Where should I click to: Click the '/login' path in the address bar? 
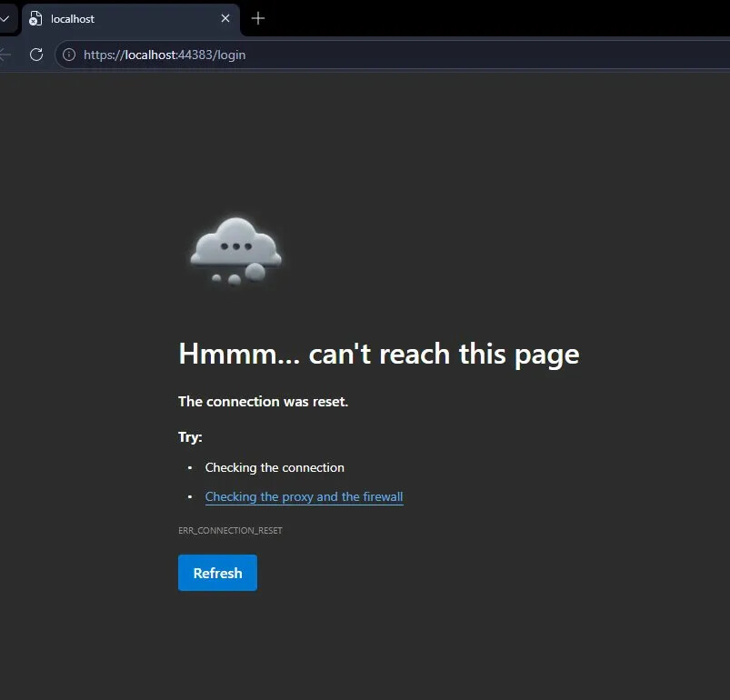pyautogui.click(x=230, y=55)
